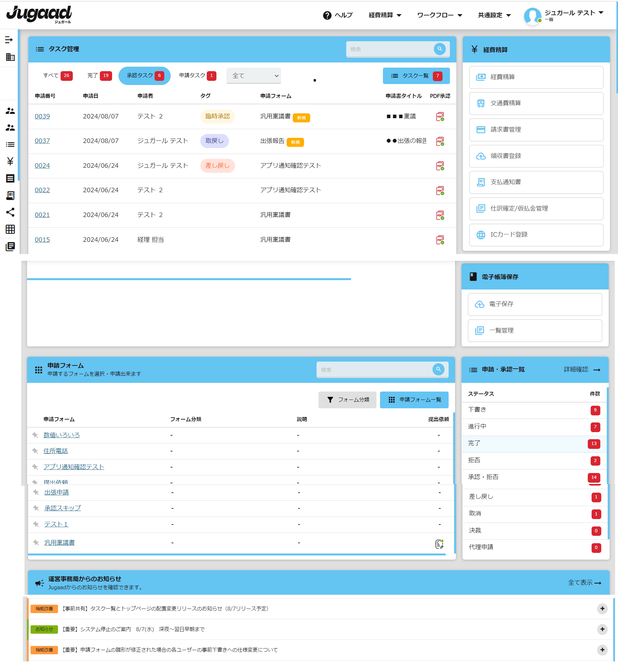Click the Jugaad logo
Screen dimensions: 618x672
pos(39,14)
